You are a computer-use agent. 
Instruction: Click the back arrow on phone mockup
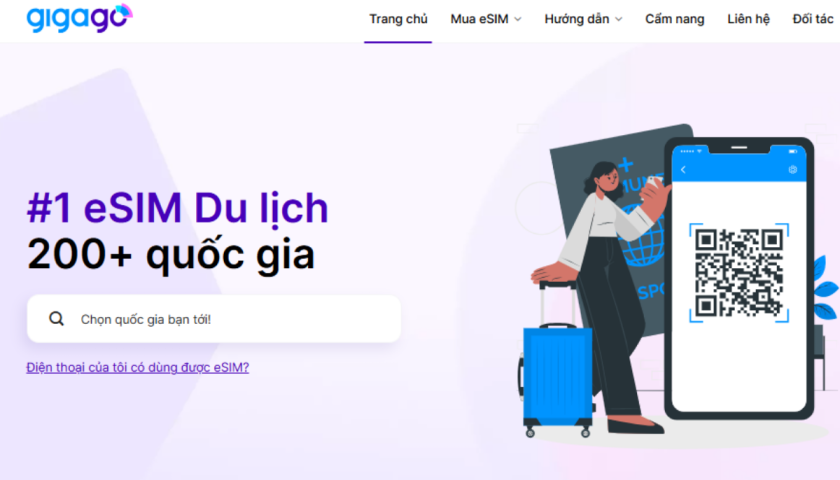pyautogui.click(x=683, y=170)
